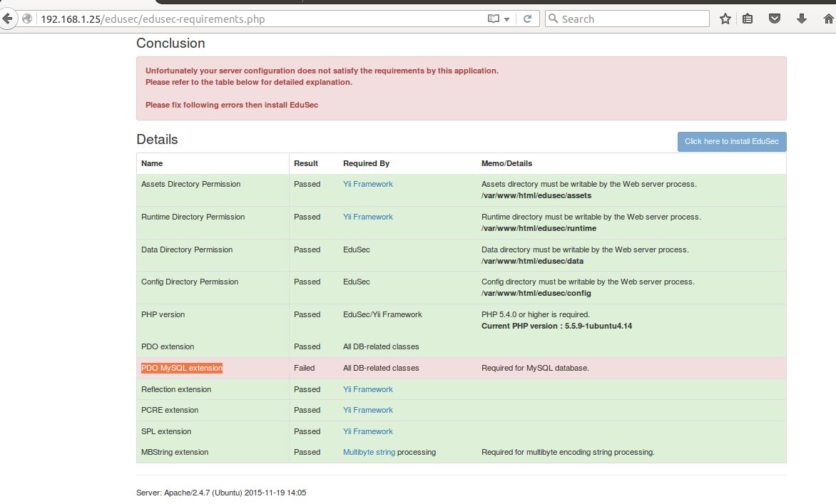Click the 'Click here to install EduSec' button
The height and width of the screenshot is (504, 836).
pyautogui.click(x=732, y=141)
